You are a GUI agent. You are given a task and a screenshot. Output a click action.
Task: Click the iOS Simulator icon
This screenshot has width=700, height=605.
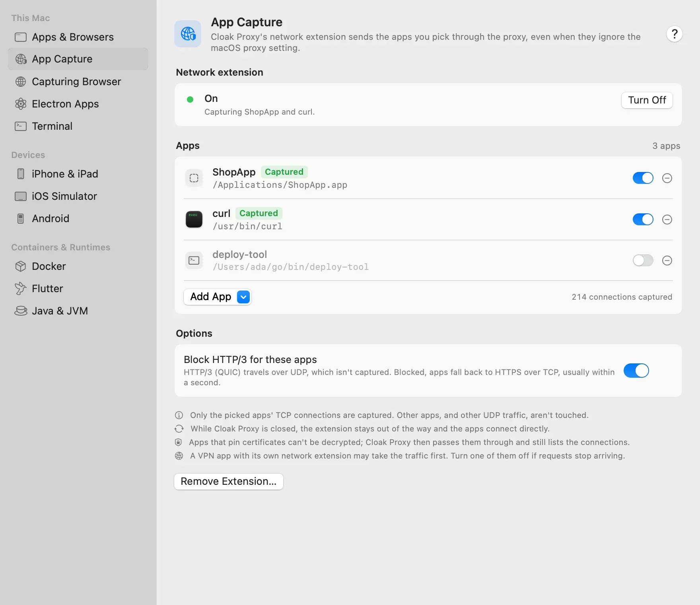click(21, 196)
